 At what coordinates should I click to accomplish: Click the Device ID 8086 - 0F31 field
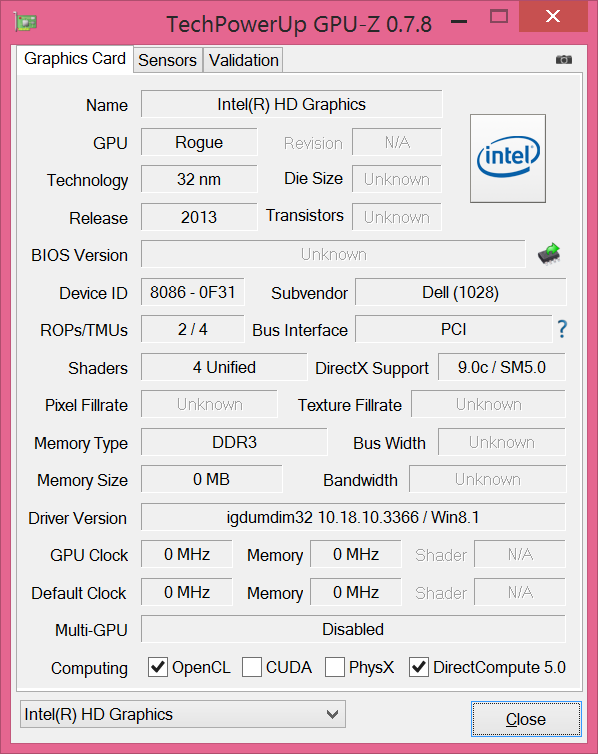(x=193, y=292)
